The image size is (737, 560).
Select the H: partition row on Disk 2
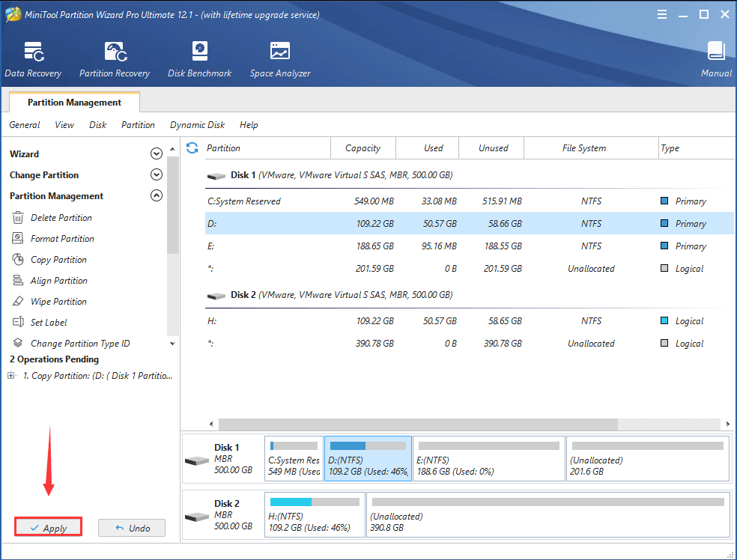click(x=469, y=321)
